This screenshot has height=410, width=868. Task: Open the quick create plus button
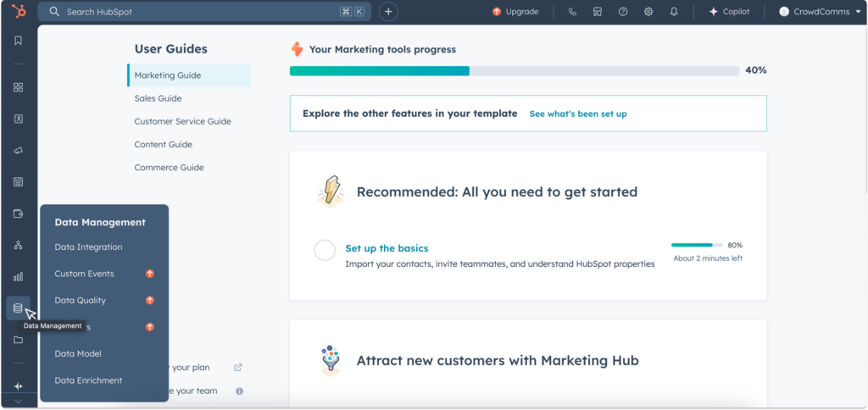pos(388,12)
